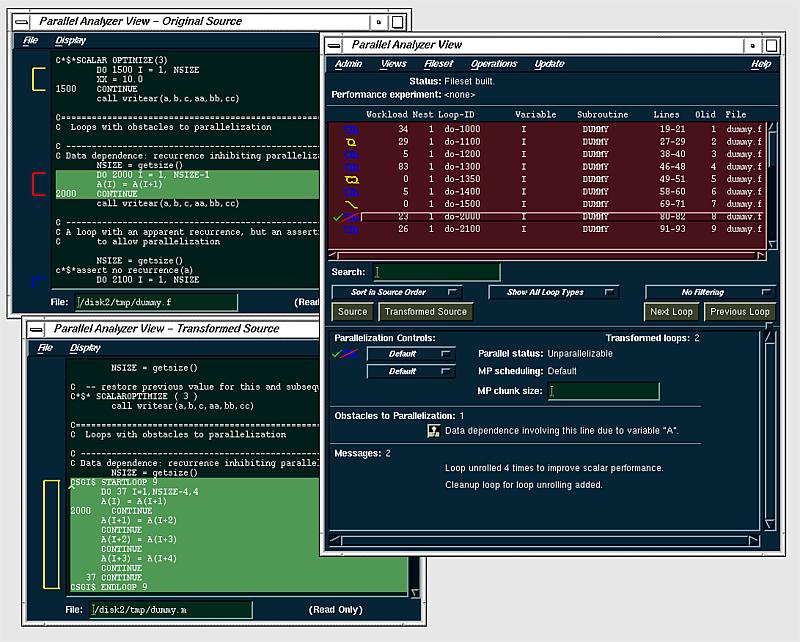This screenshot has width=800, height=642.
Task: Click the loop icon for do-1000 row
Action: (351, 129)
